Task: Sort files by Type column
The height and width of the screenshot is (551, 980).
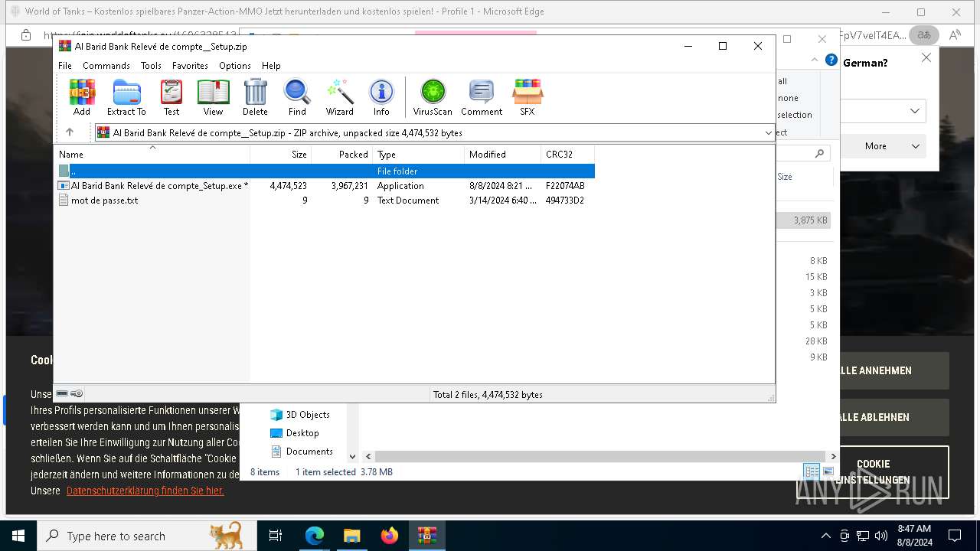Action: 419,155
